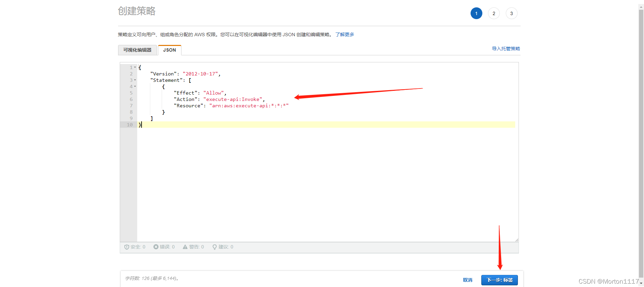
Task: Click 导入托管策略 link
Action: point(506,49)
